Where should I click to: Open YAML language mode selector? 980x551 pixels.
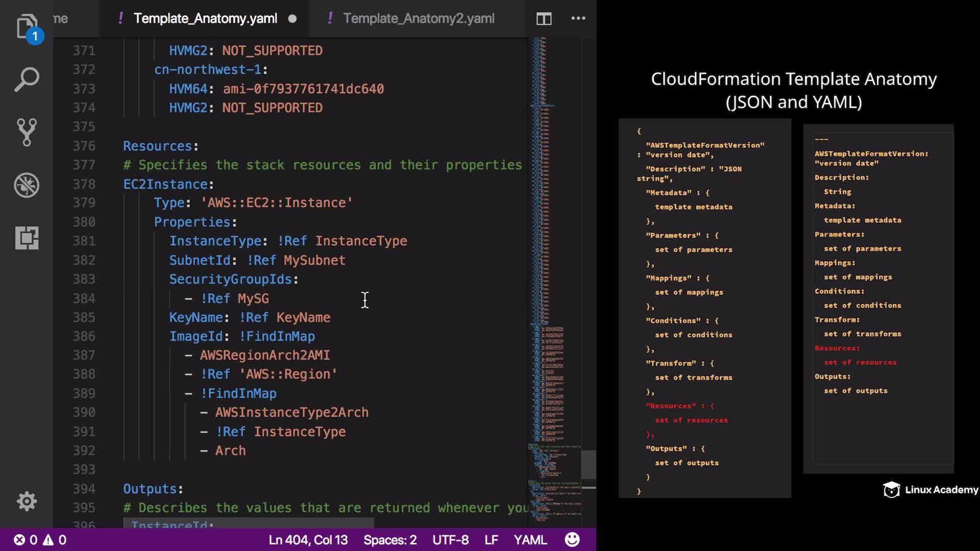[x=530, y=540]
